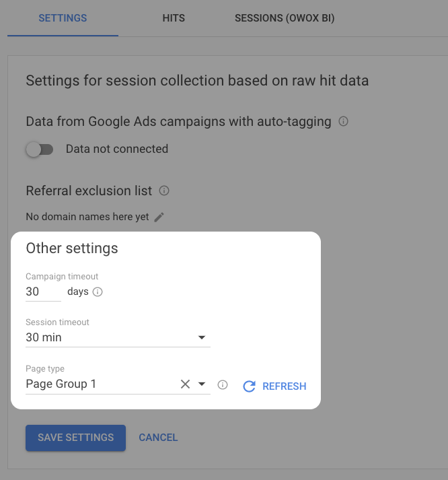Show info icon for Page type

(223, 385)
